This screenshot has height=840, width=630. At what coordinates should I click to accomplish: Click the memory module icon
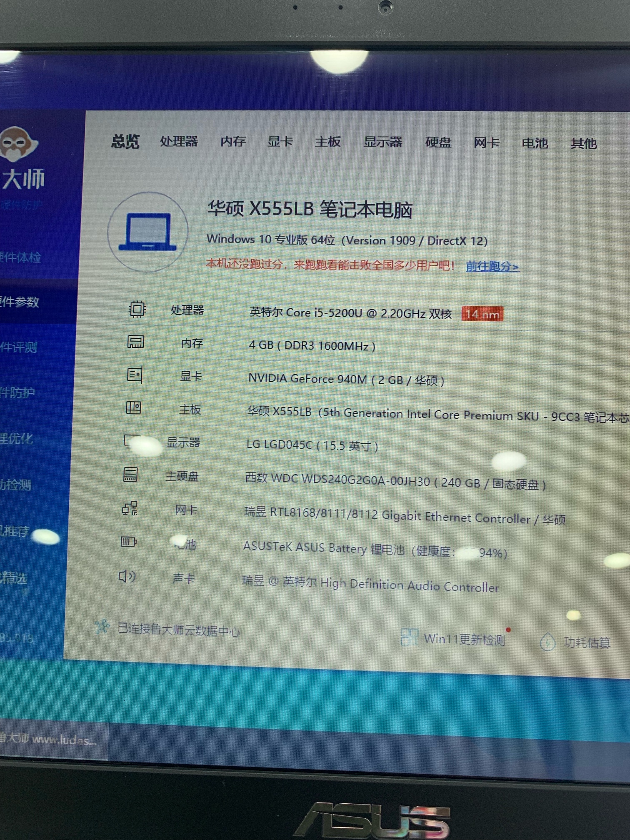[x=135, y=342]
